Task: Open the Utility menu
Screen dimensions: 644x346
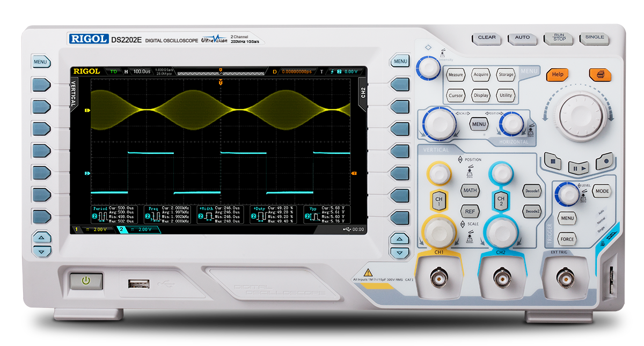Action: point(506,95)
